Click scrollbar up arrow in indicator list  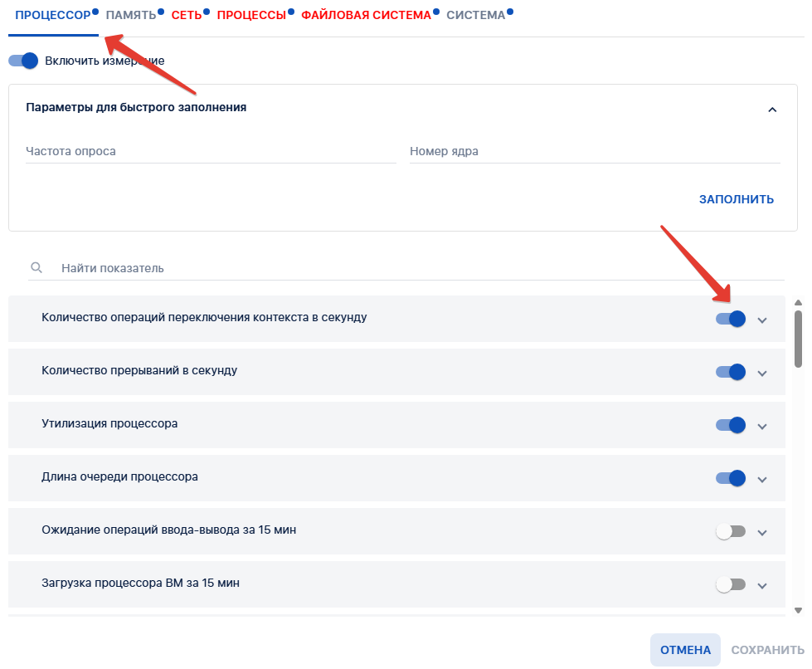click(798, 303)
